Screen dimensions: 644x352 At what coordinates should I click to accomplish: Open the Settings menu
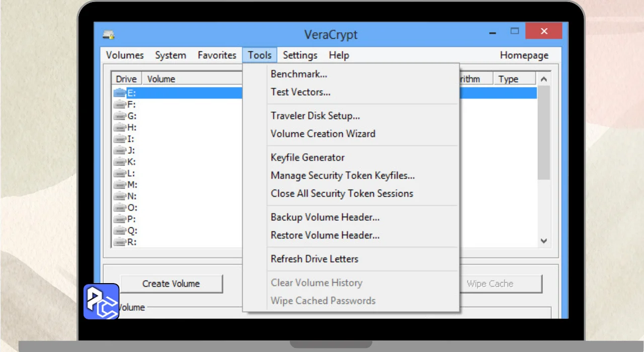300,55
